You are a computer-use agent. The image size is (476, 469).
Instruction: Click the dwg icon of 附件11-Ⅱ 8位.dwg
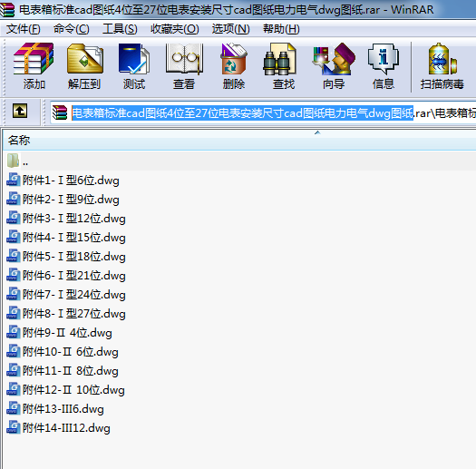click(13, 370)
